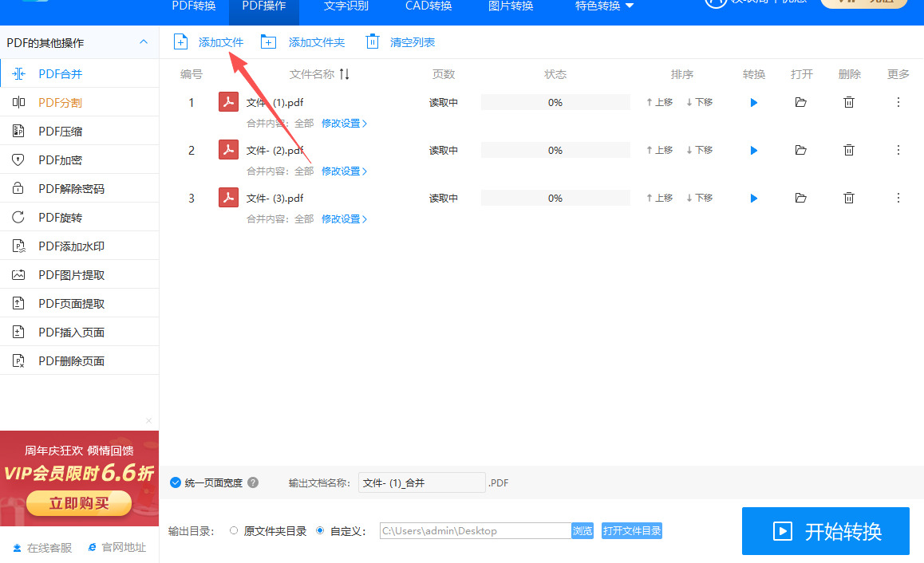Click the Clear List trash icon
Screen dimensions: 924x563
tap(373, 41)
